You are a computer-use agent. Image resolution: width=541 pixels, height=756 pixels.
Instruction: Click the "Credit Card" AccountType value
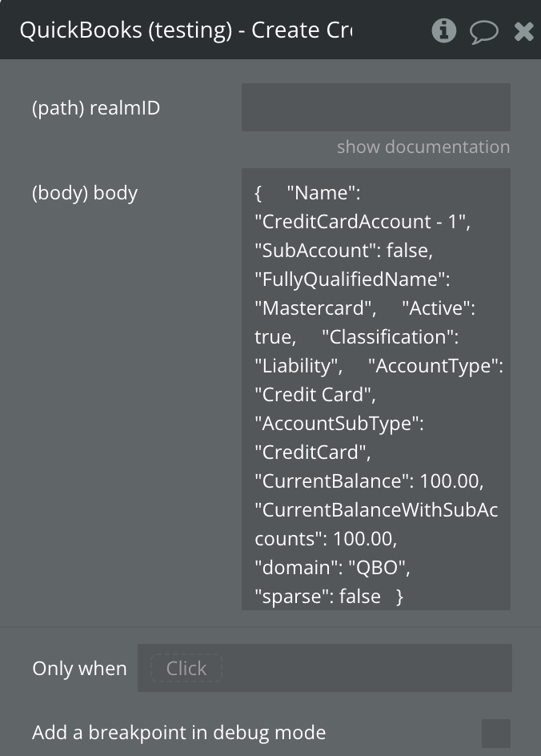click(x=314, y=395)
